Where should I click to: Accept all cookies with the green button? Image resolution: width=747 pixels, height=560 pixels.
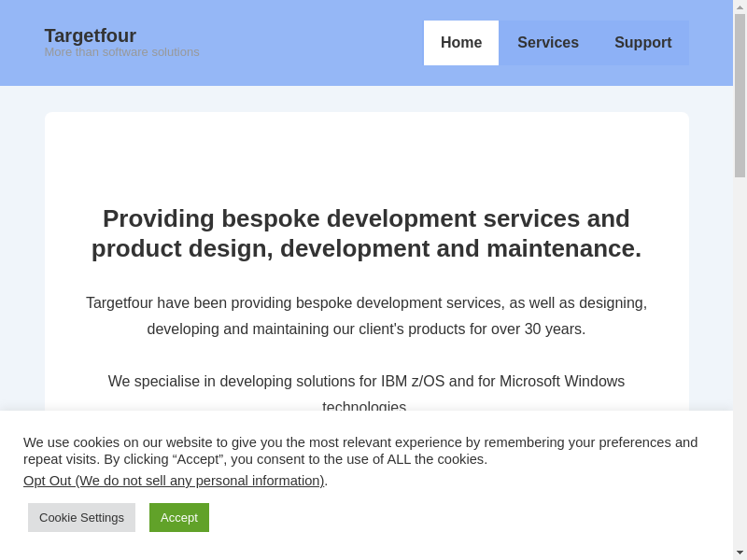tap(179, 517)
